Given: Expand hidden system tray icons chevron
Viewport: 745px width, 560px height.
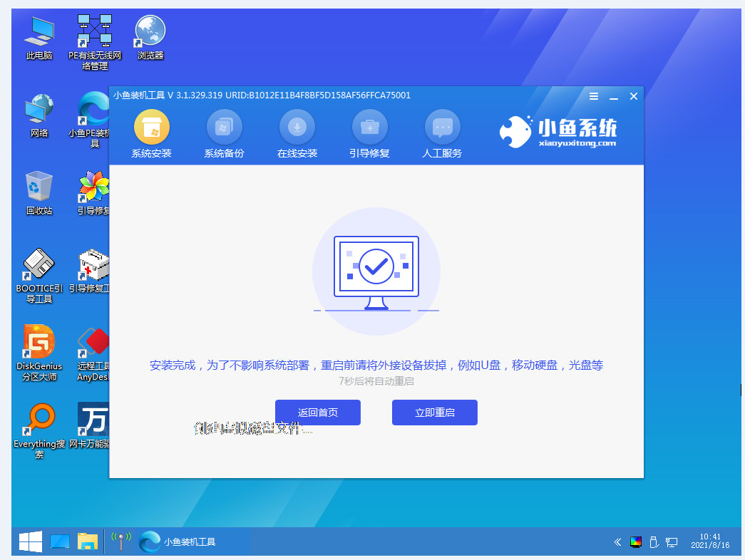Looking at the screenshot, I should click(617, 542).
